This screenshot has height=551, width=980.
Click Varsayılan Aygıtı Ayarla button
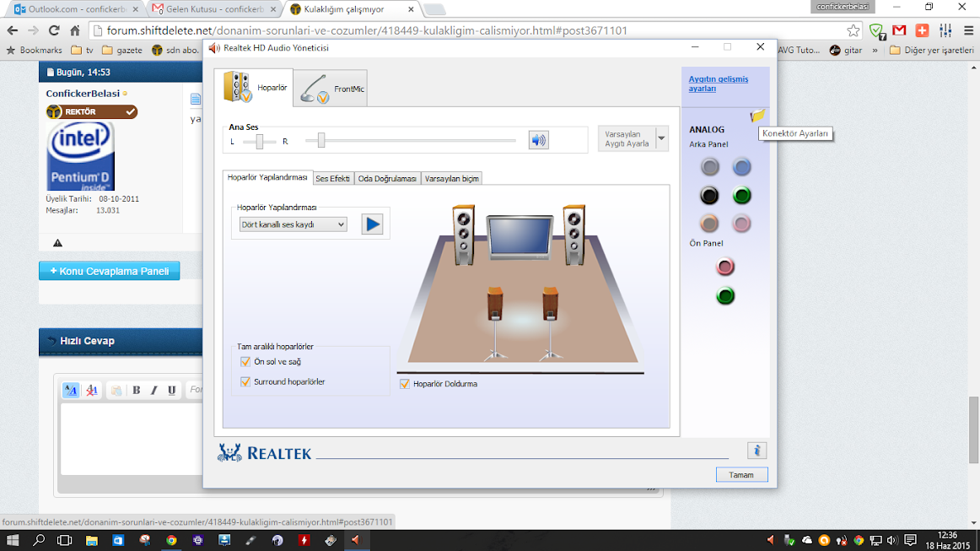click(627, 138)
